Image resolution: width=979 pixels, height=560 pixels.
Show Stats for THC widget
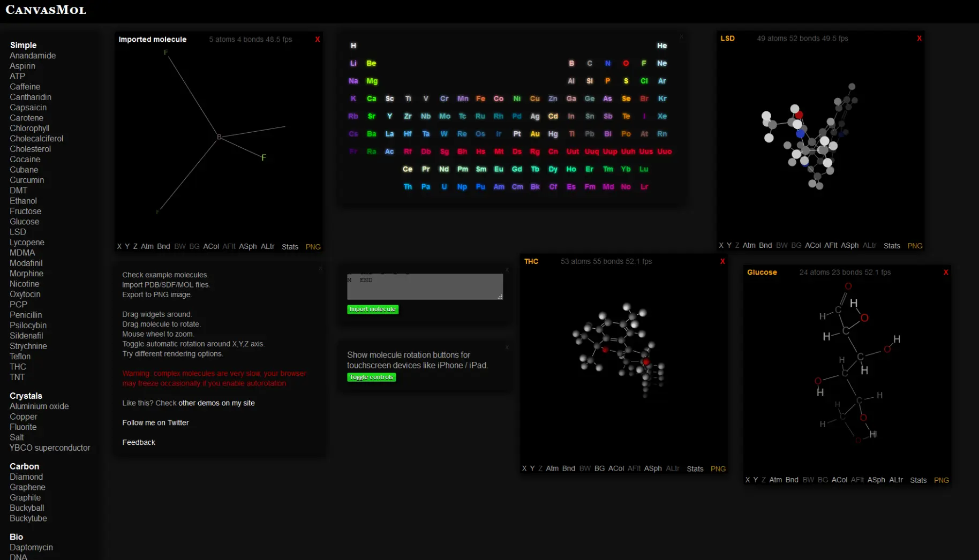click(695, 468)
